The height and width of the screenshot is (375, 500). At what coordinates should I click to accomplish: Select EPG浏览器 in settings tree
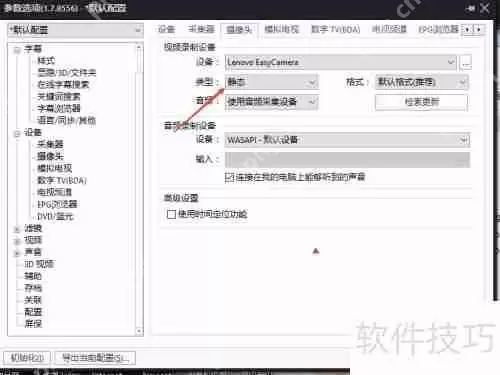coord(57,204)
